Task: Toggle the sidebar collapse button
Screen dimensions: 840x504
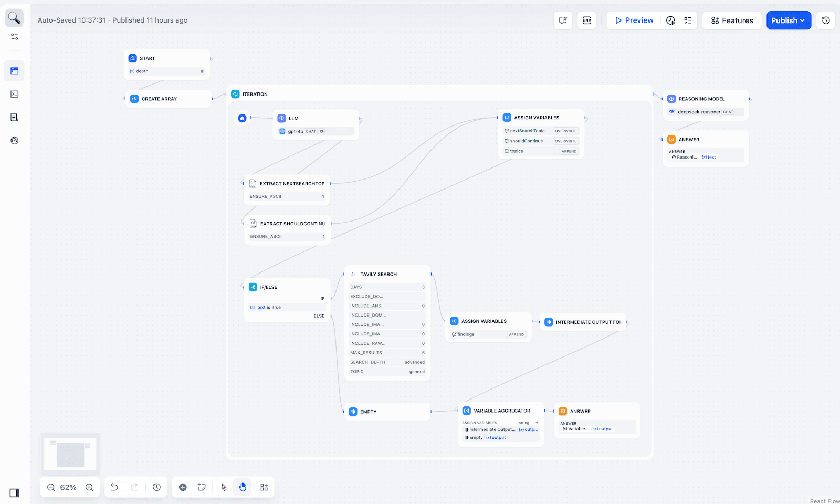Action: click(15, 493)
